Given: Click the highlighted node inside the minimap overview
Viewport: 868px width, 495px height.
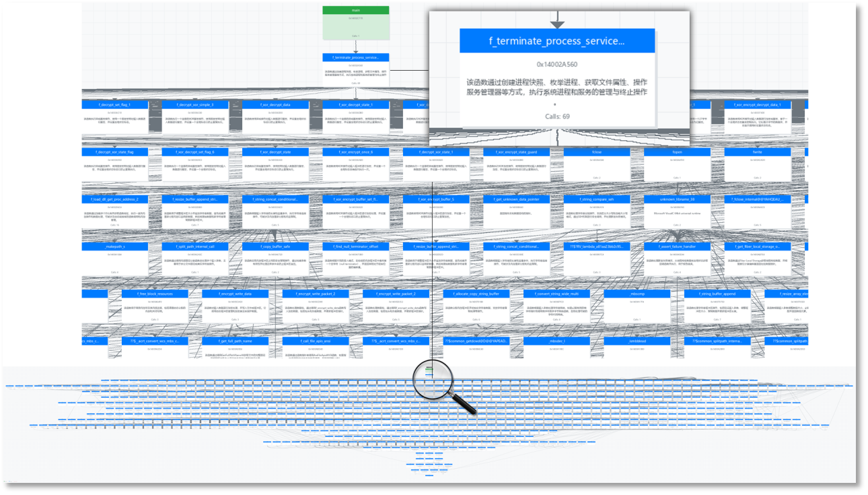Looking at the screenshot, I should (429, 371).
